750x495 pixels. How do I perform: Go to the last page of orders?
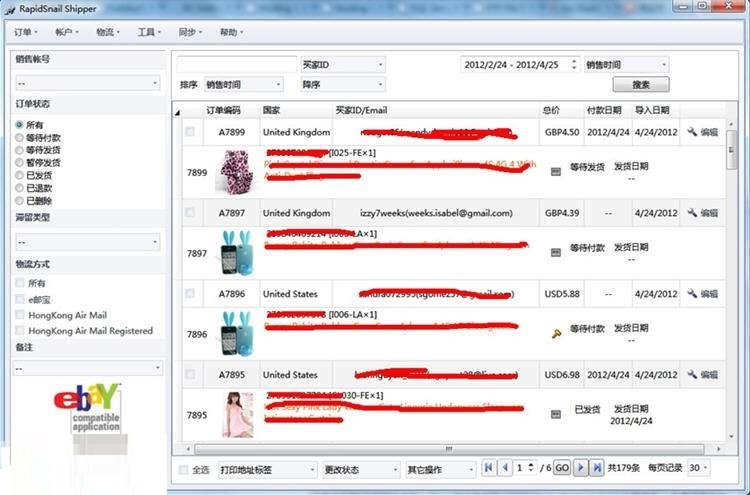pos(597,468)
